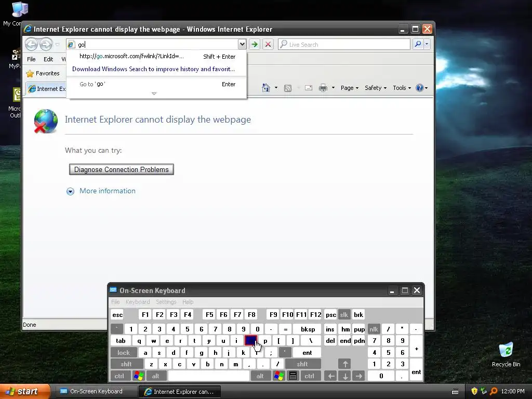Open On-Screen Keyboard File menu
This screenshot has height=399, width=532.
pos(115,302)
